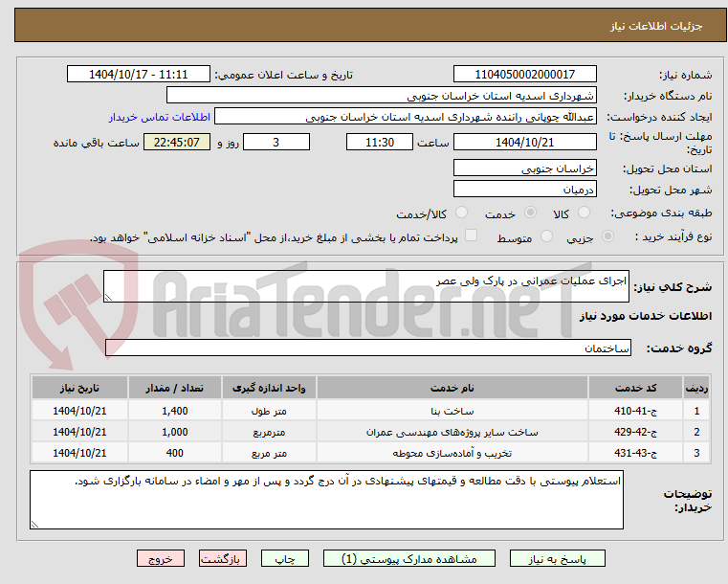728x584 pixels.
Task: Click the ردیف column header
Action: point(696,388)
